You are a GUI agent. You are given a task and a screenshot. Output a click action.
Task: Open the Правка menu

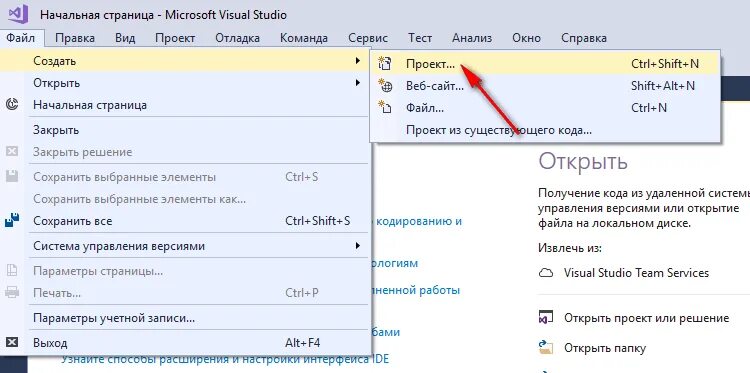click(75, 38)
